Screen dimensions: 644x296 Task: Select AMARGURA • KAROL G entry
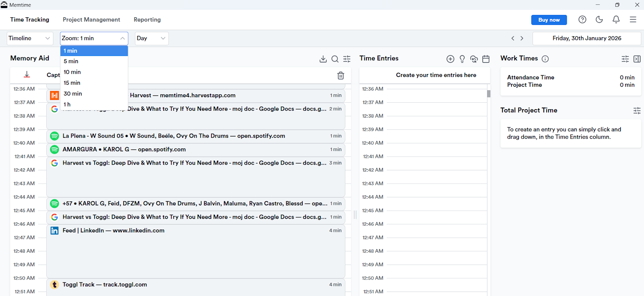[x=196, y=149]
